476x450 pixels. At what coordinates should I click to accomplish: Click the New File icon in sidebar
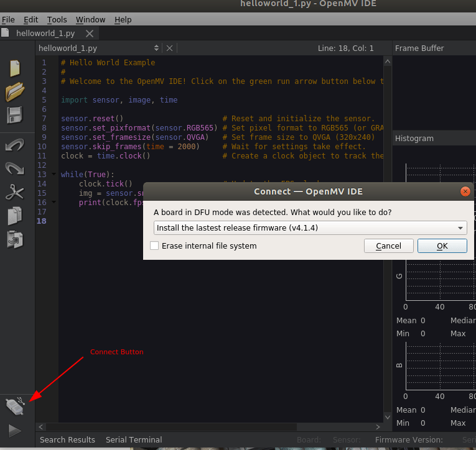pyautogui.click(x=14, y=68)
